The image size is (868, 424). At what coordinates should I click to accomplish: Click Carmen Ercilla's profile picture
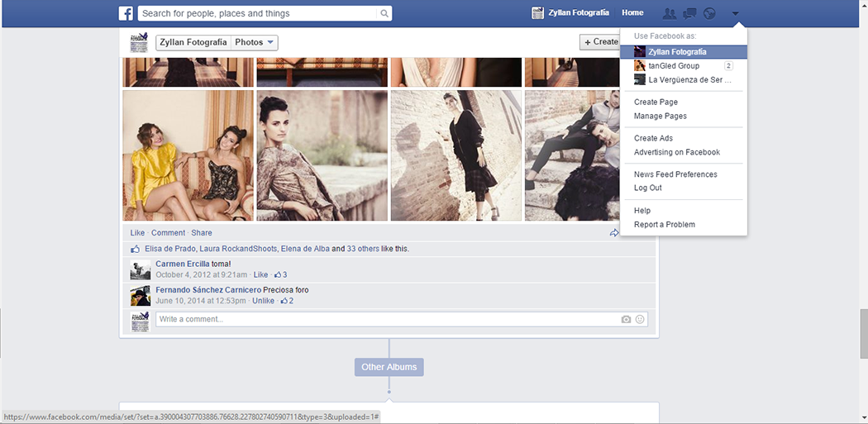click(140, 269)
